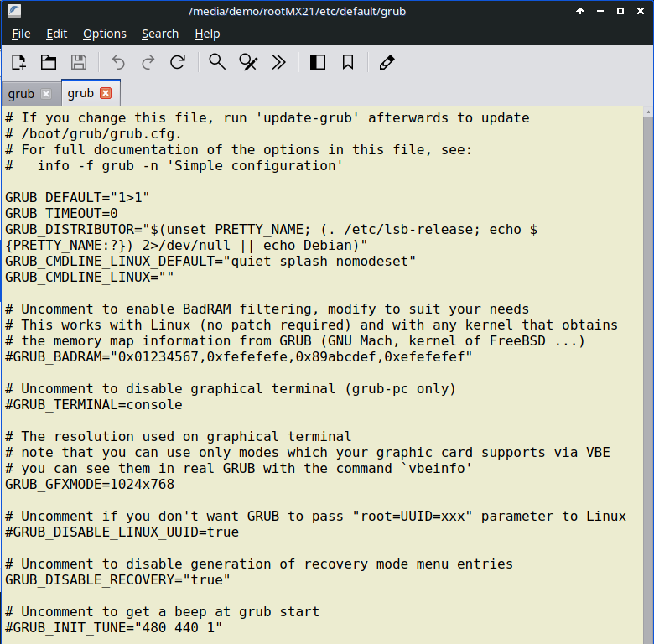Click the FeatherPad app icon in title bar
The width and height of the screenshot is (654, 644).
pyautogui.click(x=14, y=11)
